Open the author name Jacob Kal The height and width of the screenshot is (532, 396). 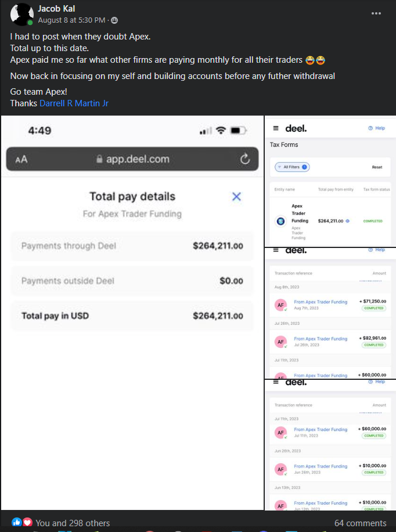pyautogui.click(x=56, y=9)
